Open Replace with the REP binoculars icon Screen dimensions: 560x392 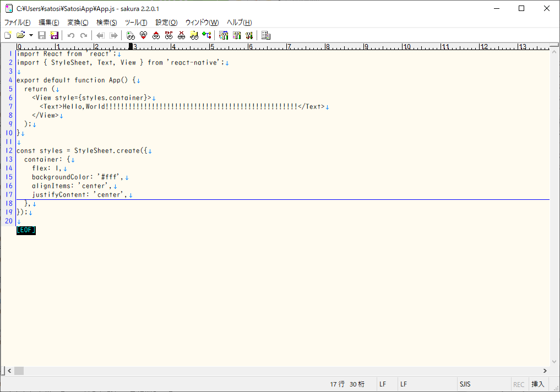168,35
